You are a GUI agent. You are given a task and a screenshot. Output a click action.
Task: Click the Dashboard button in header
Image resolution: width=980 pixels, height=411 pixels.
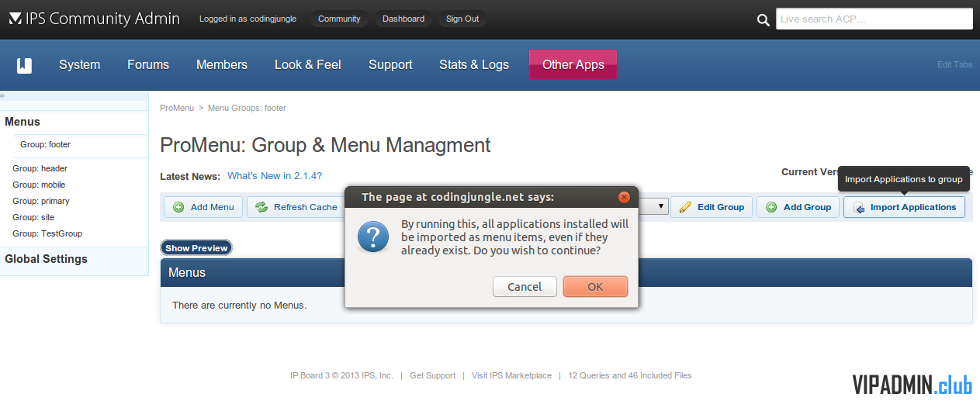pos(403,19)
